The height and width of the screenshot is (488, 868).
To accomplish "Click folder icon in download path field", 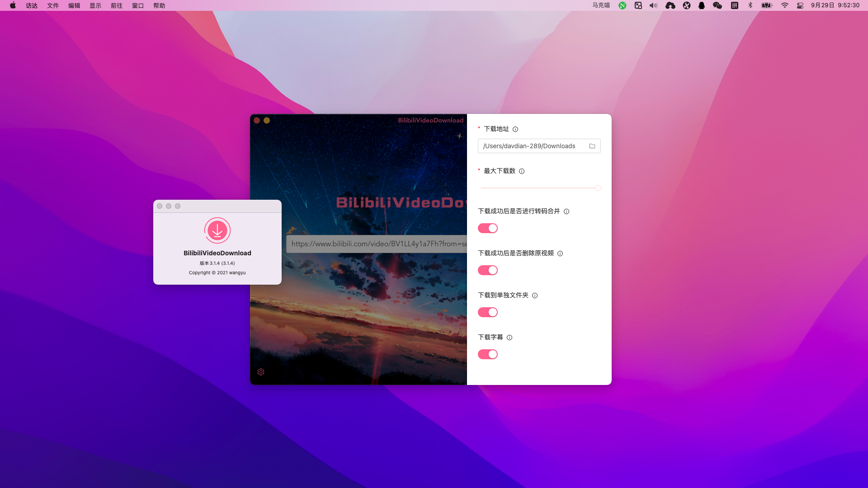I will tap(592, 146).
